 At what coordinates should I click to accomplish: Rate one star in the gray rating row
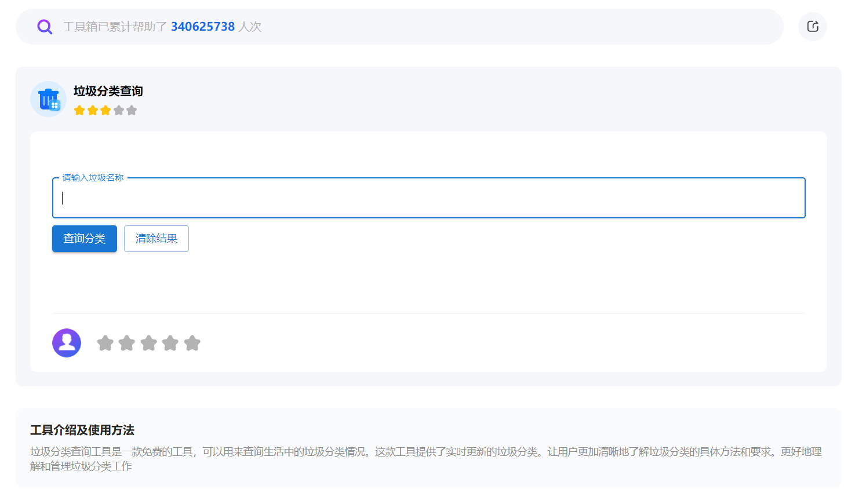105,344
